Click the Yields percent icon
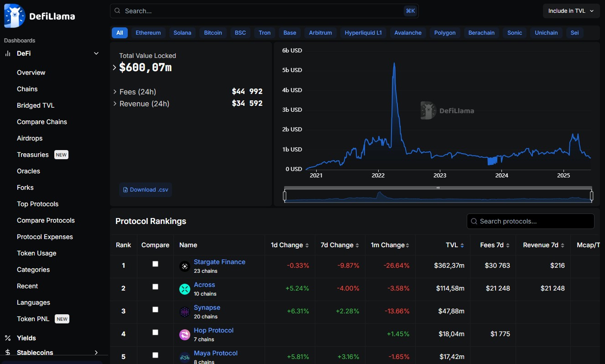 (x=8, y=338)
